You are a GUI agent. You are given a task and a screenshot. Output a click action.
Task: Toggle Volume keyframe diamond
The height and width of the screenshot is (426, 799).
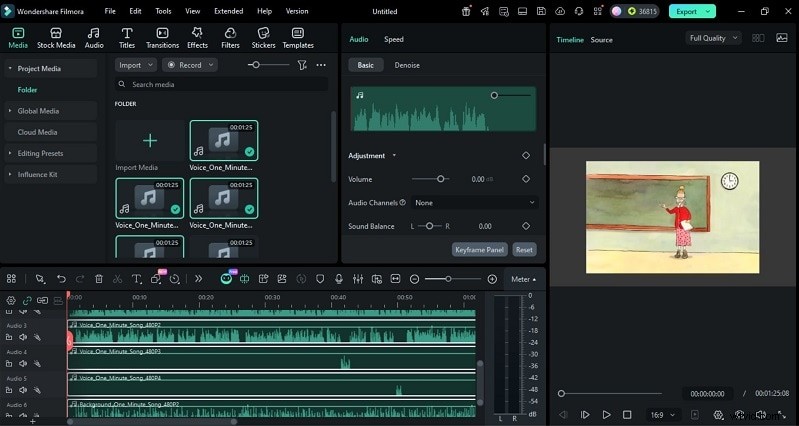pyautogui.click(x=526, y=179)
